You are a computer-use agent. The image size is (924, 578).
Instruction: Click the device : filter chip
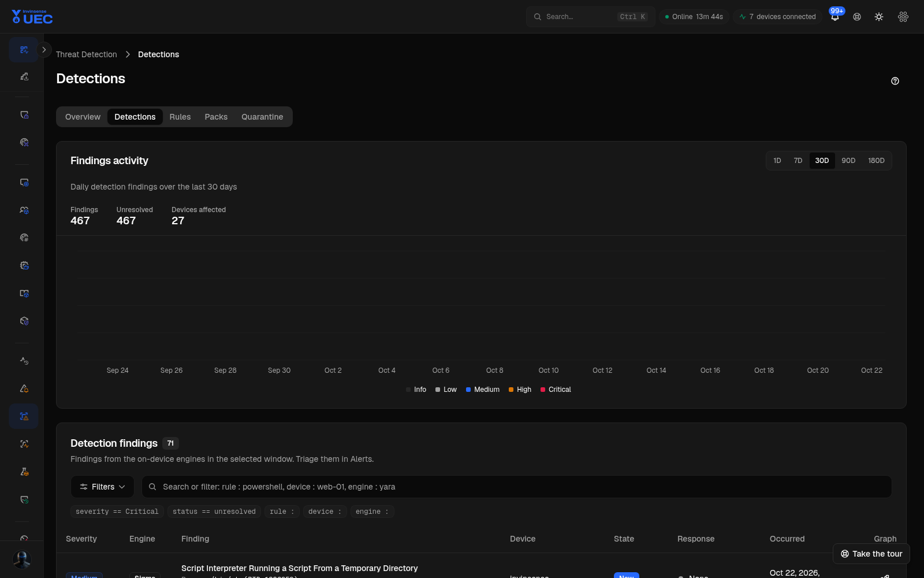(325, 512)
